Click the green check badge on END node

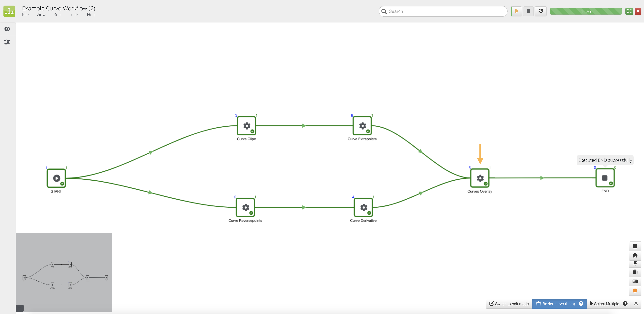(x=611, y=183)
